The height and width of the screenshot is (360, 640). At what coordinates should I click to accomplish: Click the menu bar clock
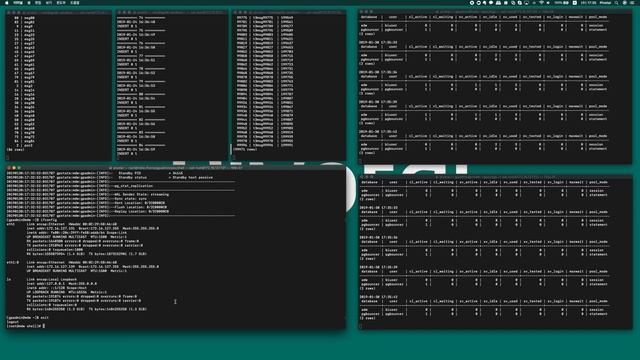click(x=589, y=2)
